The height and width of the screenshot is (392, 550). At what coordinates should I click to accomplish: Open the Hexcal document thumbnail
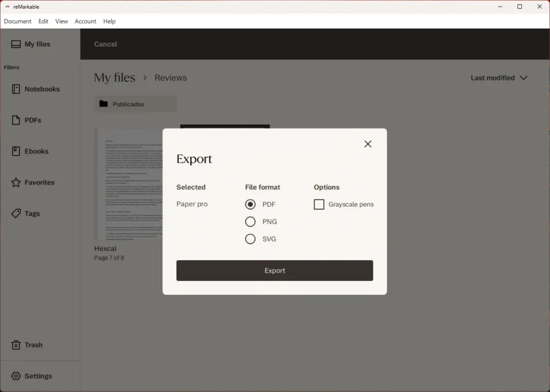tap(128, 184)
